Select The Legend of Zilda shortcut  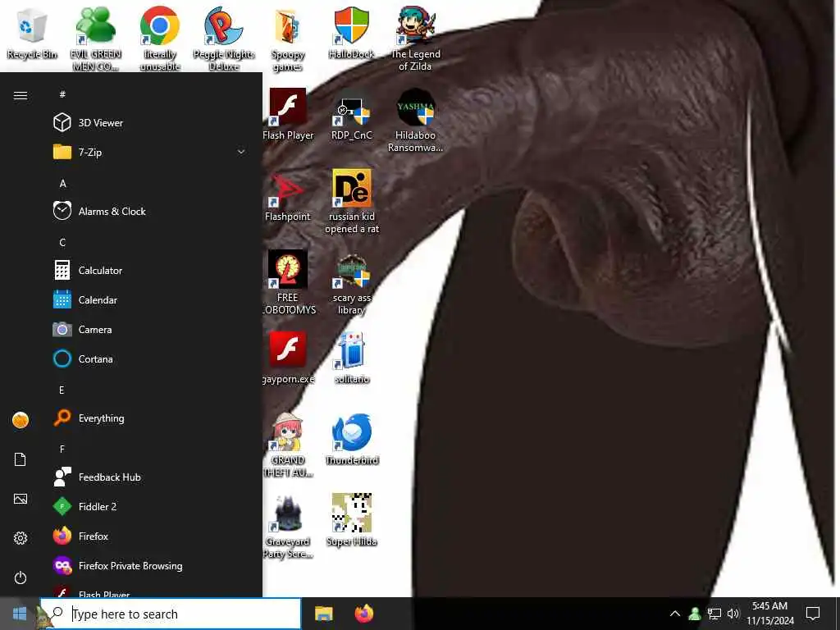click(416, 39)
